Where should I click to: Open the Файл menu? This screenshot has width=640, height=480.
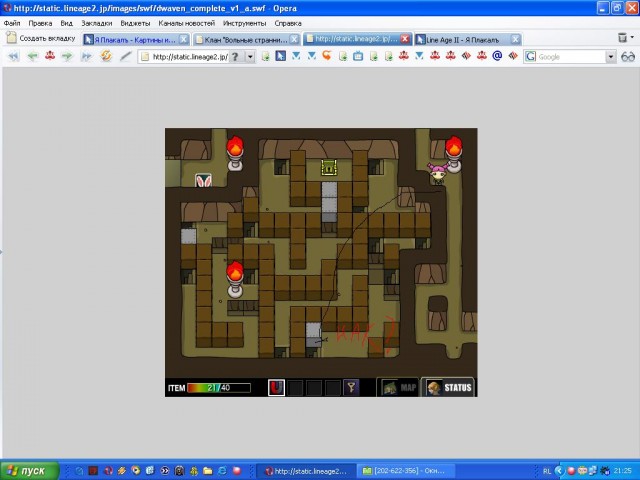click(x=12, y=23)
